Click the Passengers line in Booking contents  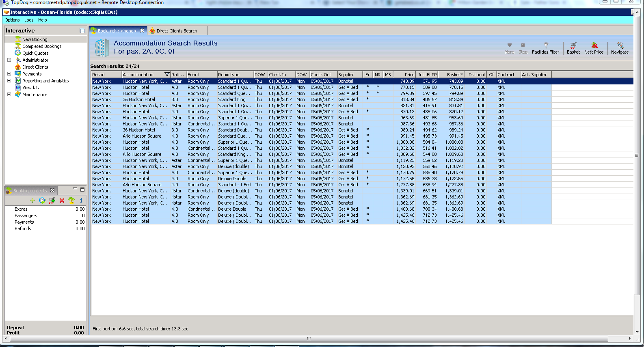click(x=45, y=216)
